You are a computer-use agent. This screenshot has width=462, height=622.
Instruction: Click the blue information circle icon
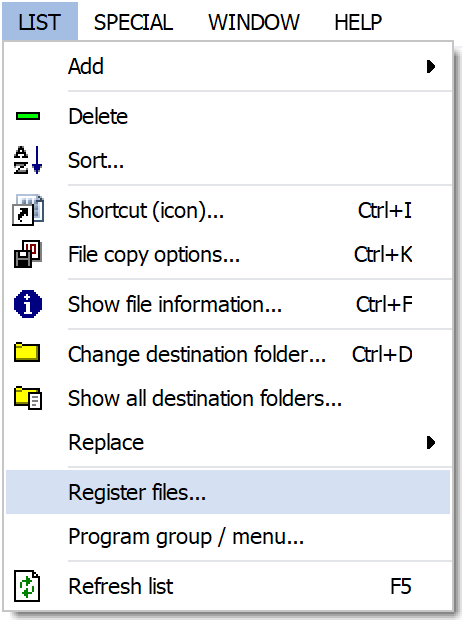[28, 304]
